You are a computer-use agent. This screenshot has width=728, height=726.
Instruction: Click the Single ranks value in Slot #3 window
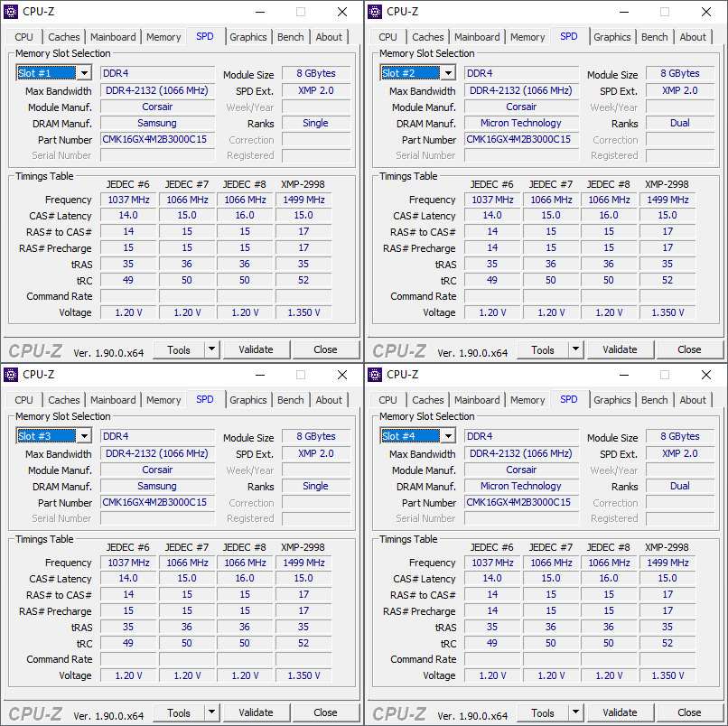coord(316,486)
